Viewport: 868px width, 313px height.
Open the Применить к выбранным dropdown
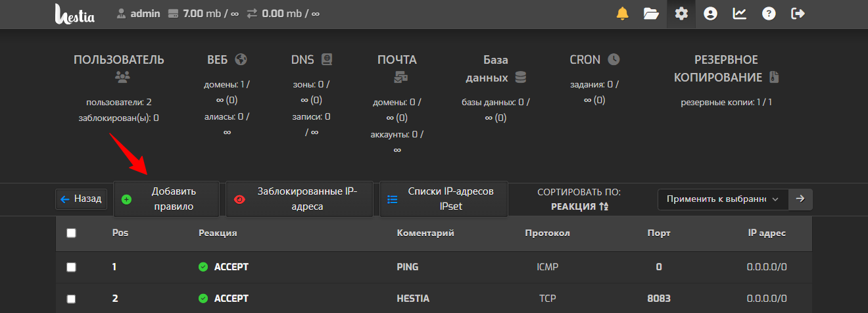point(723,199)
